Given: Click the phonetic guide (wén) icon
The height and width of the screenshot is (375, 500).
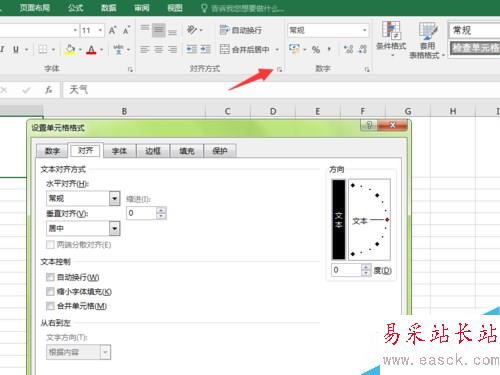Looking at the screenshot, I should pos(118,50).
